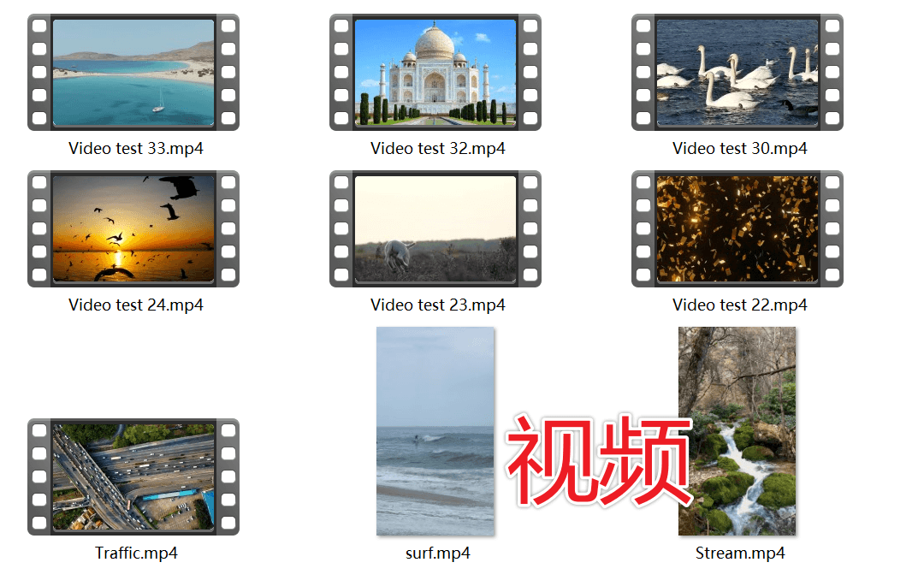Select the sailboat in the beach video preview
The height and width of the screenshot is (586, 924).
158,109
